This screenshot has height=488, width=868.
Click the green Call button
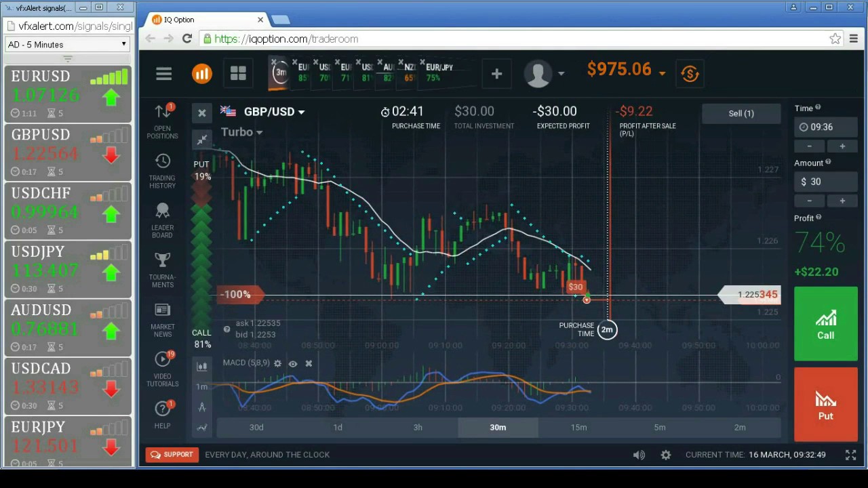825,324
